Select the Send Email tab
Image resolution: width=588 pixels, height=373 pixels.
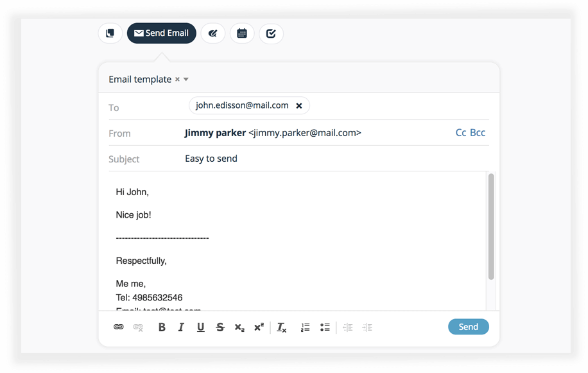[162, 33]
